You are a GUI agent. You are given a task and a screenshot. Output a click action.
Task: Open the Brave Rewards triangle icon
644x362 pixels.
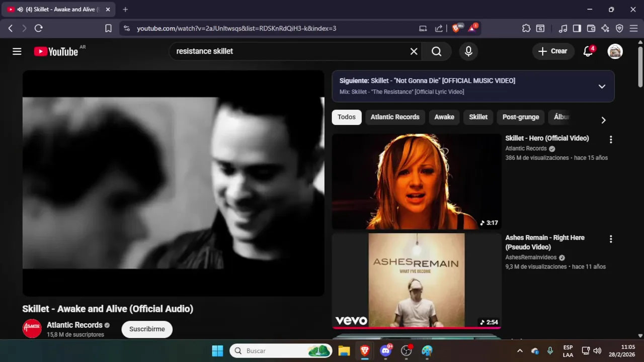point(472,29)
